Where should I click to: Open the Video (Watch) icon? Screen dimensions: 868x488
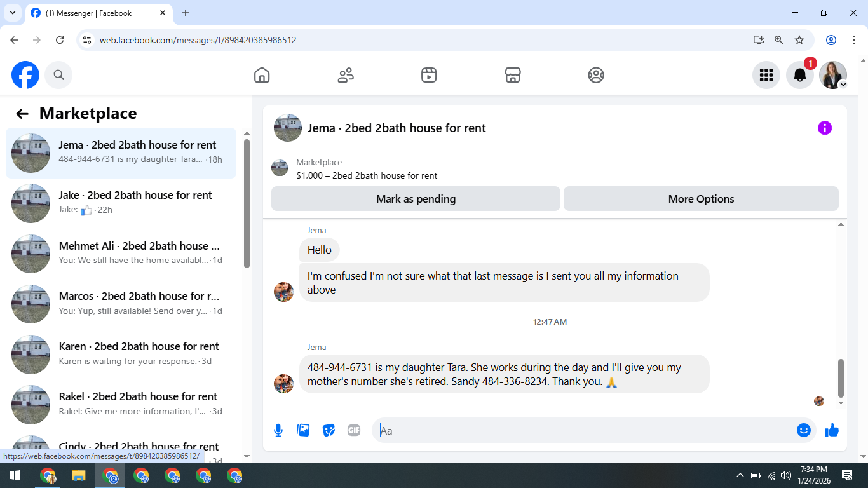(x=429, y=75)
